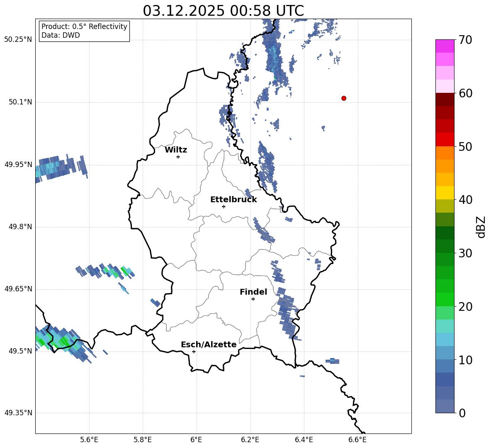This screenshot has width=491, height=448.
Task: Click the Esch/Alzette cross marker
Action: tap(194, 351)
